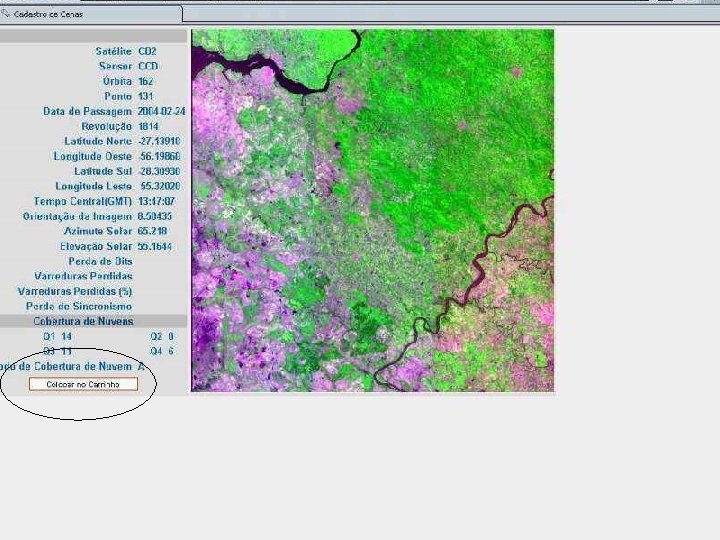The width and height of the screenshot is (720, 540).
Task: Open the satellite scene preview image
Action: (x=372, y=210)
